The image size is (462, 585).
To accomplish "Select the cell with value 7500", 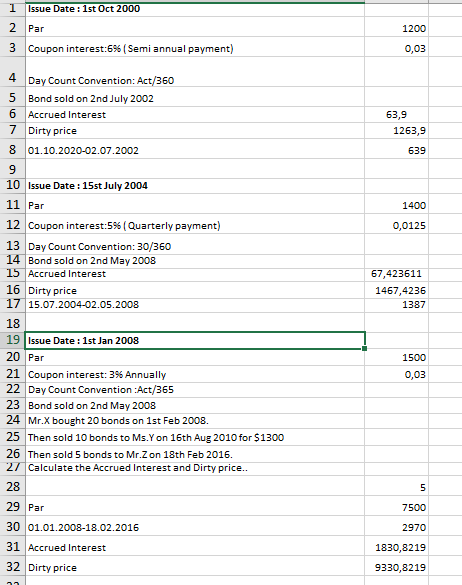I will (396, 506).
